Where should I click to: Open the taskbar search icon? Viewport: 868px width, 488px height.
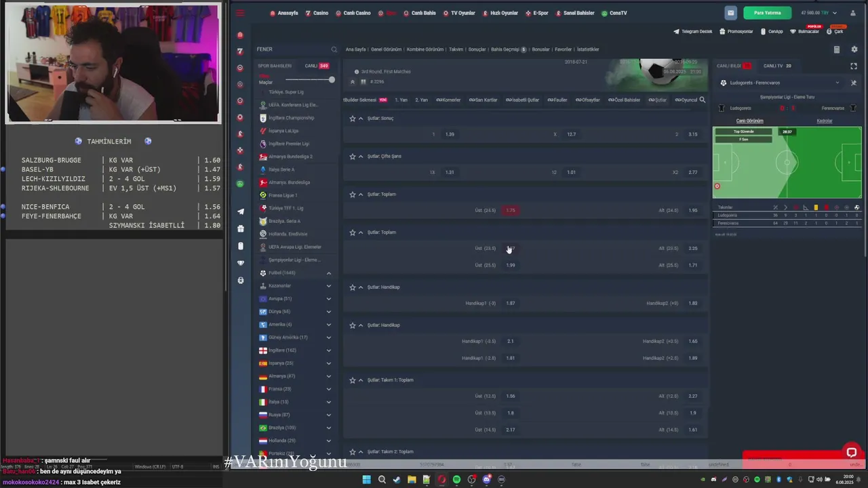(382, 480)
